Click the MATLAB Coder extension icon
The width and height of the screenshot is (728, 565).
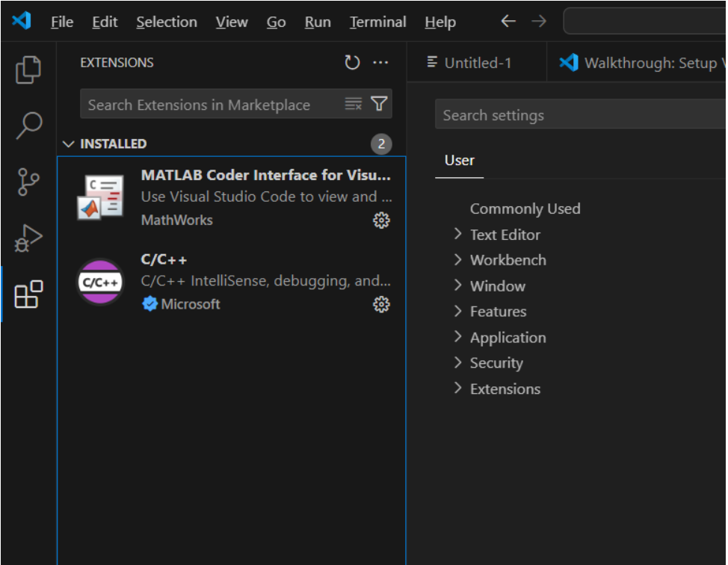tap(100, 197)
